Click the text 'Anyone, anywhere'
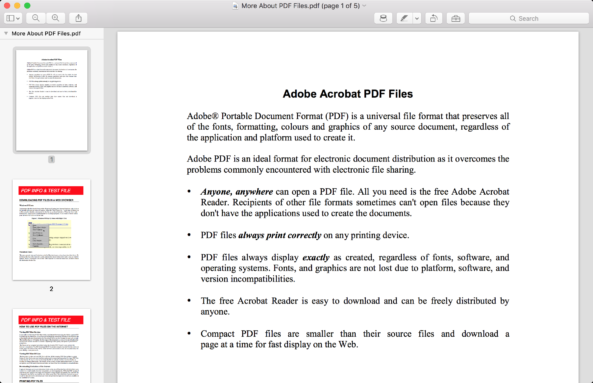 237,192
